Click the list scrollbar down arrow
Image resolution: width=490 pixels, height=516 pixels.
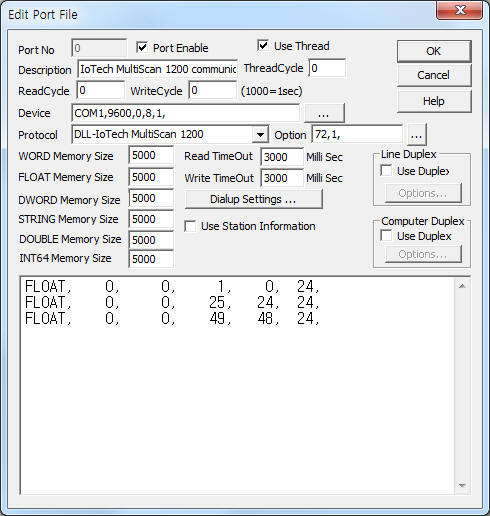(x=462, y=485)
